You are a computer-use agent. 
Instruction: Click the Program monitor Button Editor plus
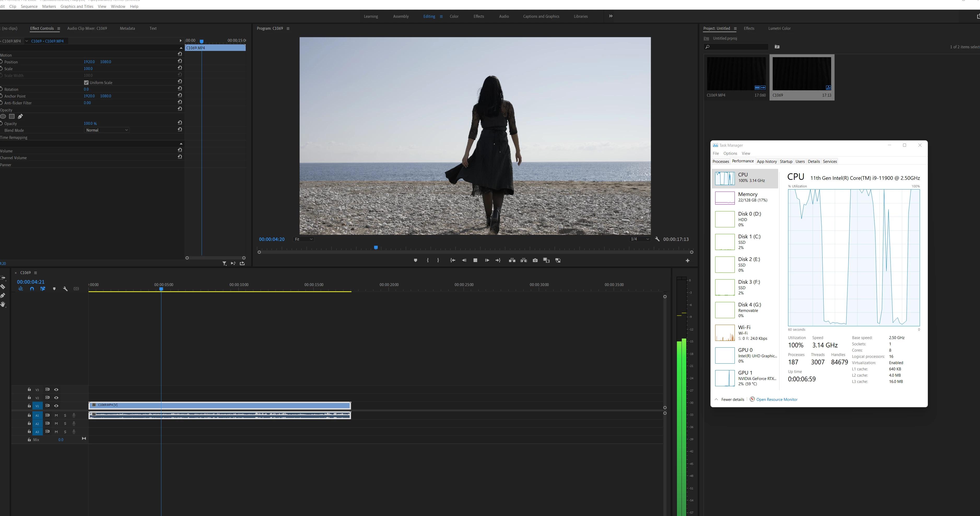click(x=688, y=261)
